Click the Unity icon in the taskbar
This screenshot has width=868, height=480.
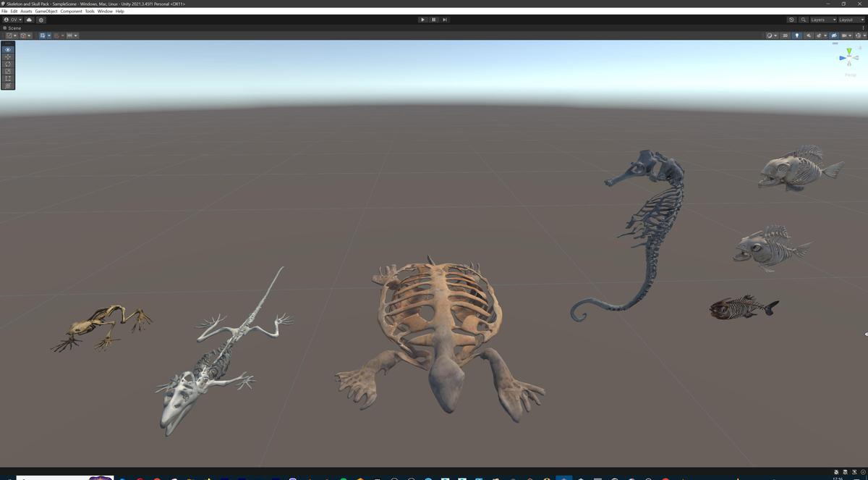(x=563, y=476)
